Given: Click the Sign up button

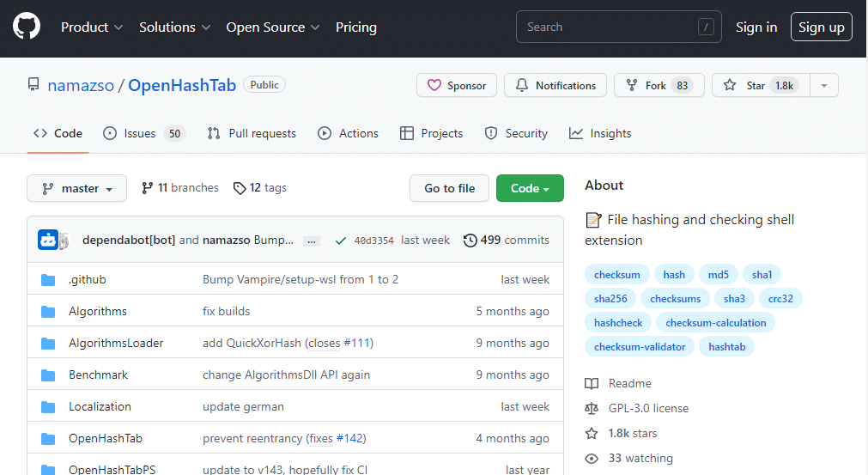Looking at the screenshot, I should (821, 27).
